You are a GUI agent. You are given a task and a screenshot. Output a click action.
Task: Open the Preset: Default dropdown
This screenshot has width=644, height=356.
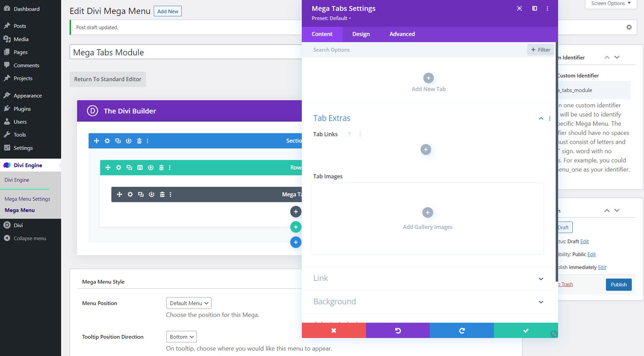(331, 18)
